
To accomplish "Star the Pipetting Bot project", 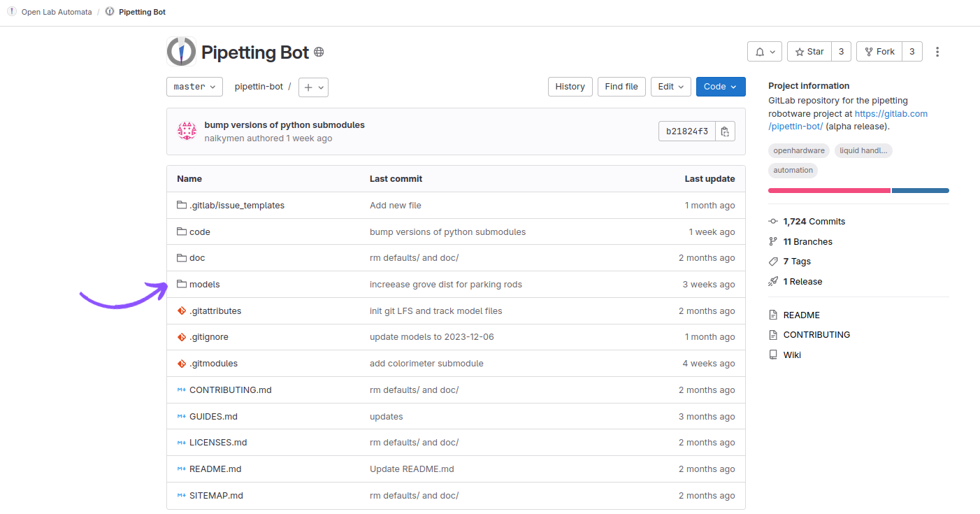I will click(x=809, y=52).
